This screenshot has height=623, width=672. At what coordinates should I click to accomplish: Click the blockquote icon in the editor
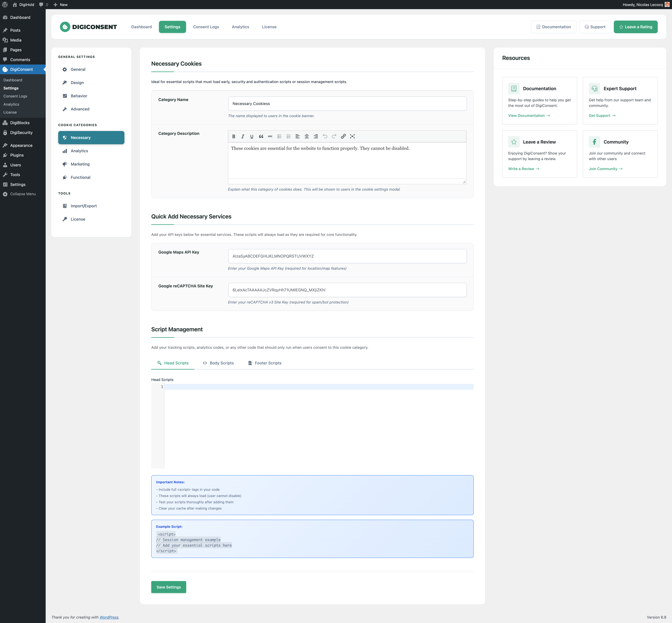(261, 137)
